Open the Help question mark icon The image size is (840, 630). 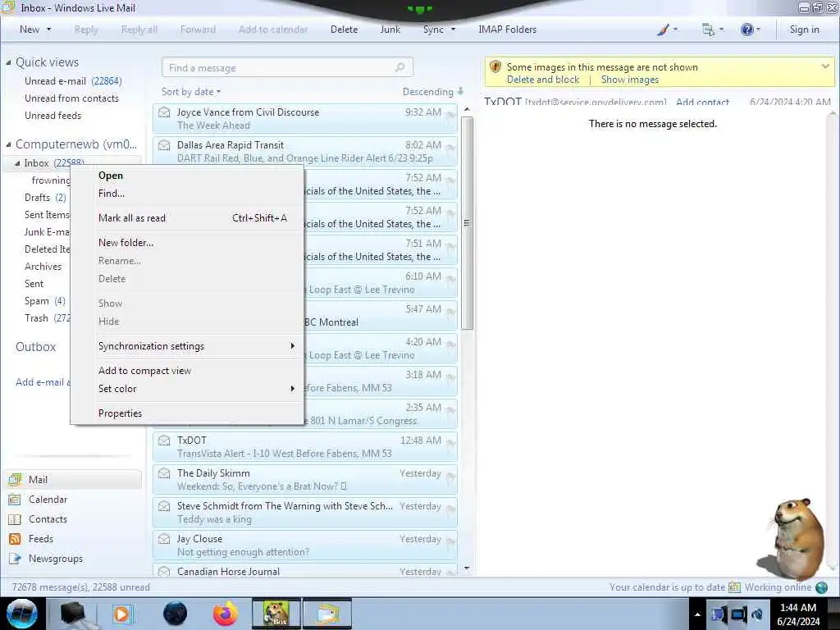[x=746, y=30]
